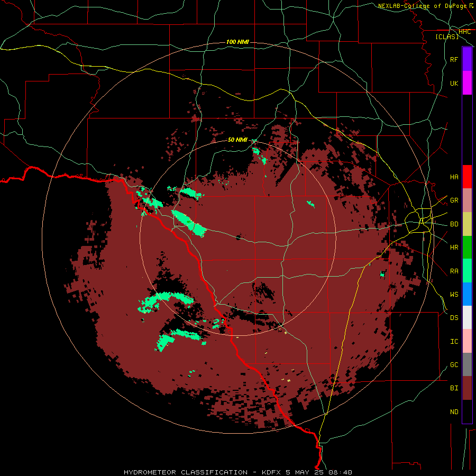Click the RF legend label

(454, 59)
